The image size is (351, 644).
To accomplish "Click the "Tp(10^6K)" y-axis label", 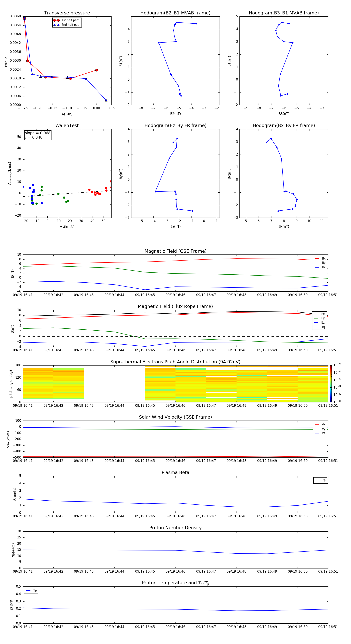I will [11, 605].
